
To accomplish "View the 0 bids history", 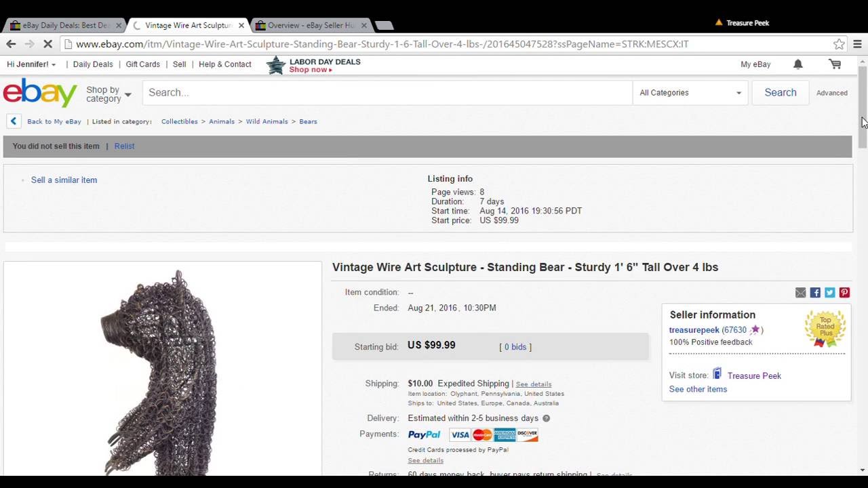I will click(515, 347).
